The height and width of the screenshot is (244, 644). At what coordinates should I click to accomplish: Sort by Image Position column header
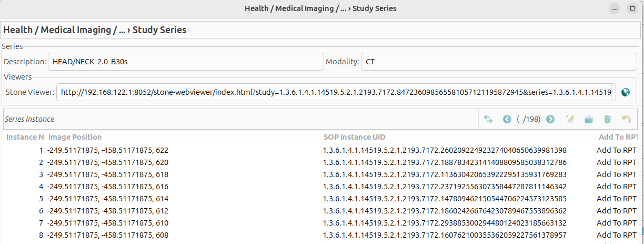184,137
